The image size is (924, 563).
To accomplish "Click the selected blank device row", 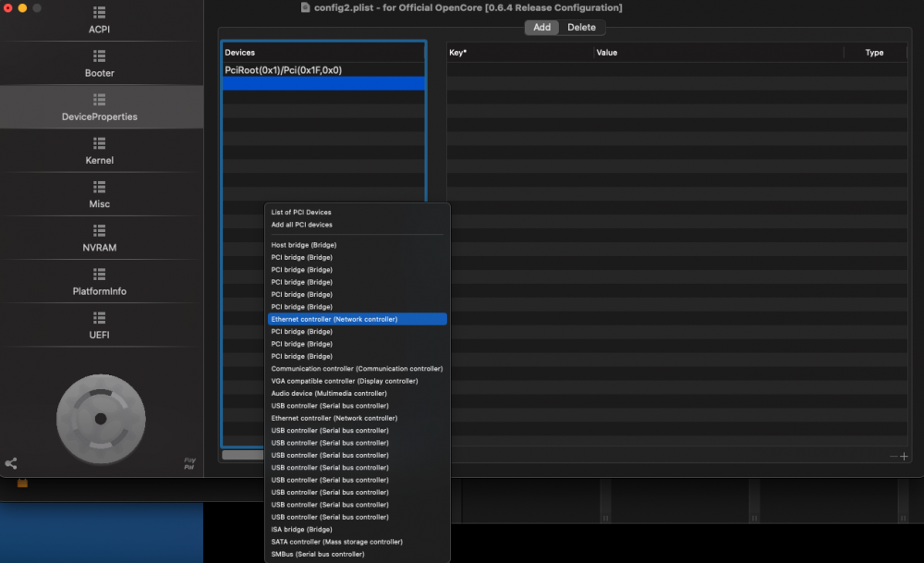I will click(x=323, y=83).
